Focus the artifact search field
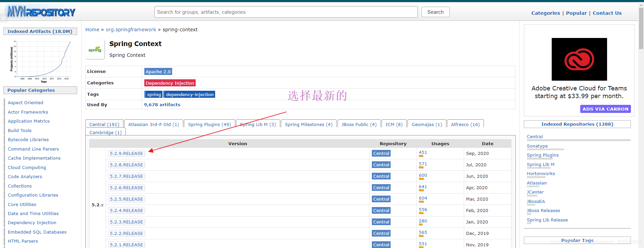This screenshot has height=248, width=644. pyautogui.click(x=286, y=12)
